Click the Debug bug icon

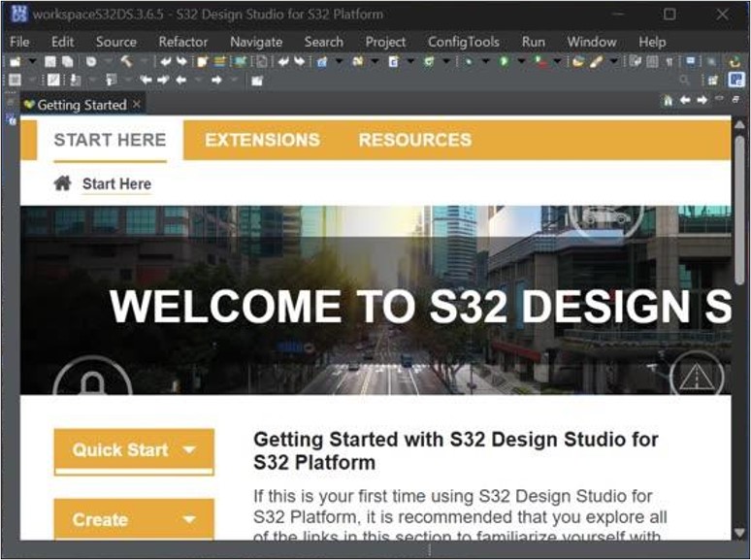pos(468,61)
